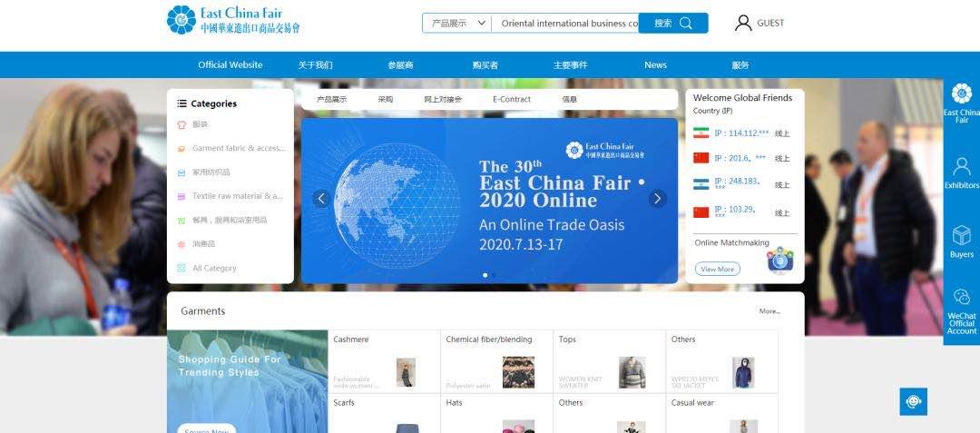The height and width of the screenshot is (433, 980).
Task: Click the women knit sweater thumbnail
Action: (x=632, y=372)
